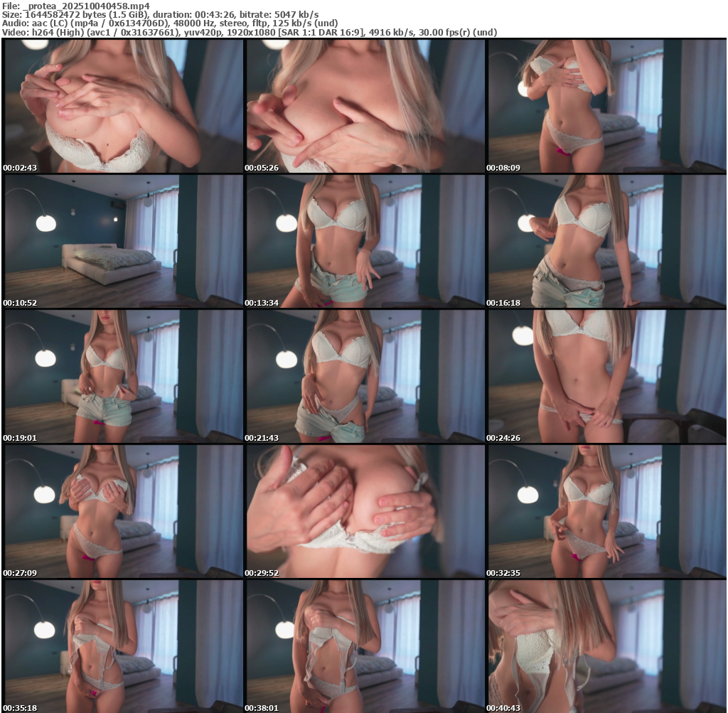Choose the empty bedroom frame at 00:10:52

point(122,241)
